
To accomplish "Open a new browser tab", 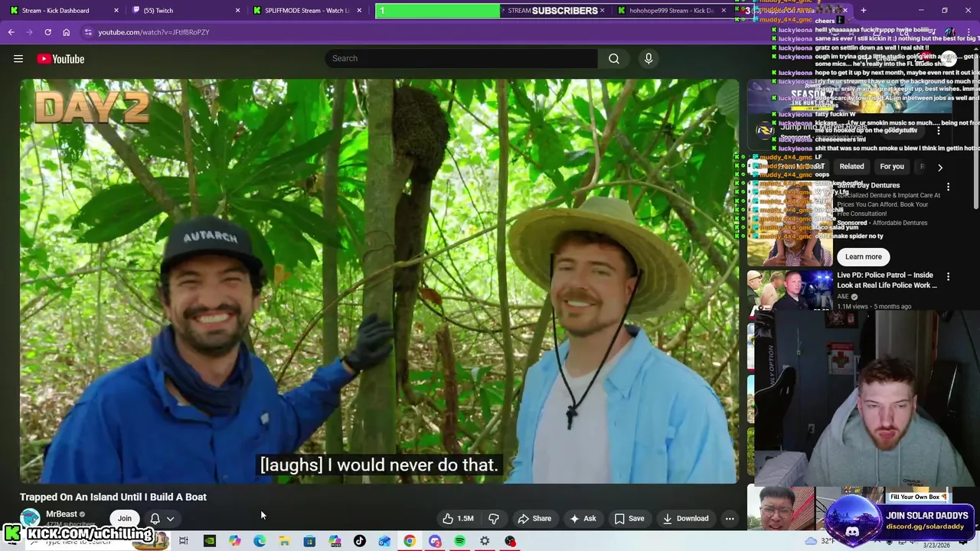I will pyautogui.click(x=864, y=11).
